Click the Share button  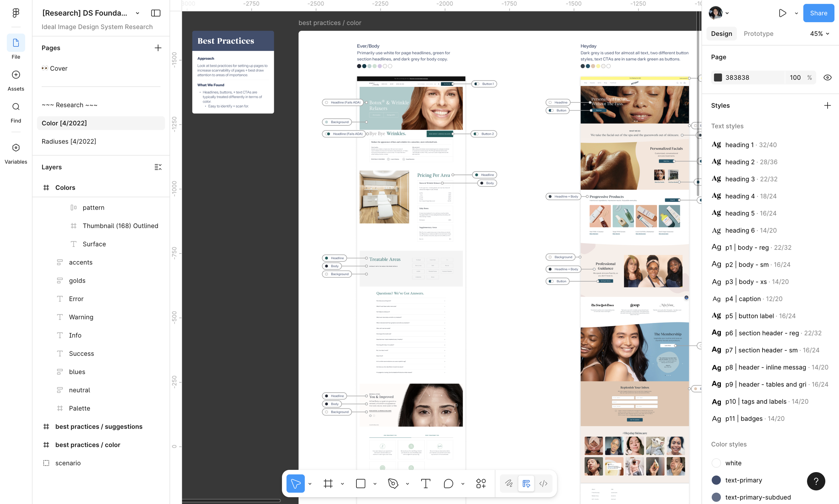click(x=818, y=13)
